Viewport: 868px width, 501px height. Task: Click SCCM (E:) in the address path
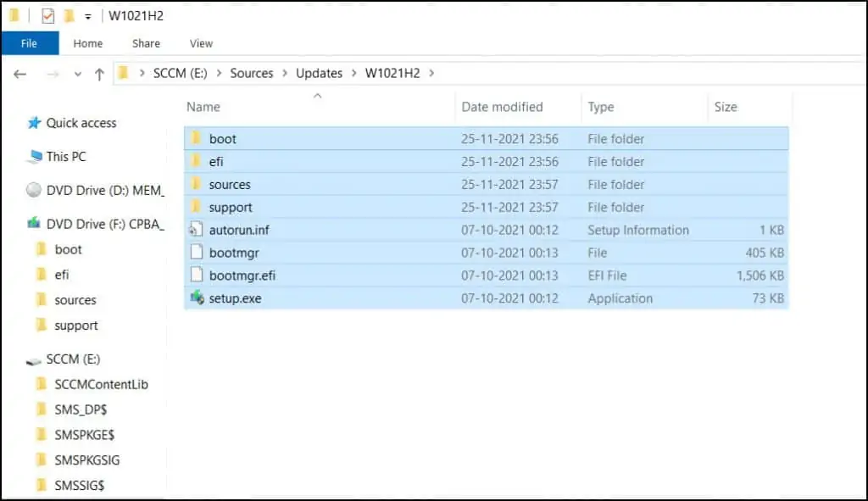[180, 73]
